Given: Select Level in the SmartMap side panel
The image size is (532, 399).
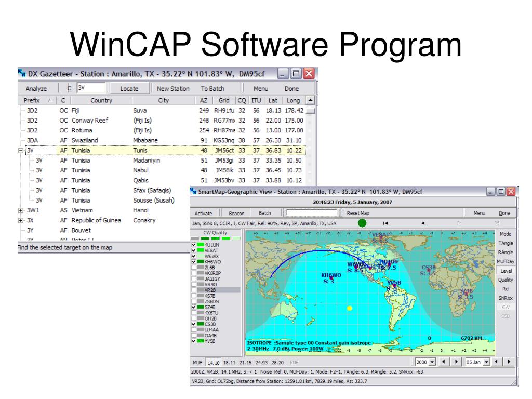Looking at the screenshot, I should 506,271.
